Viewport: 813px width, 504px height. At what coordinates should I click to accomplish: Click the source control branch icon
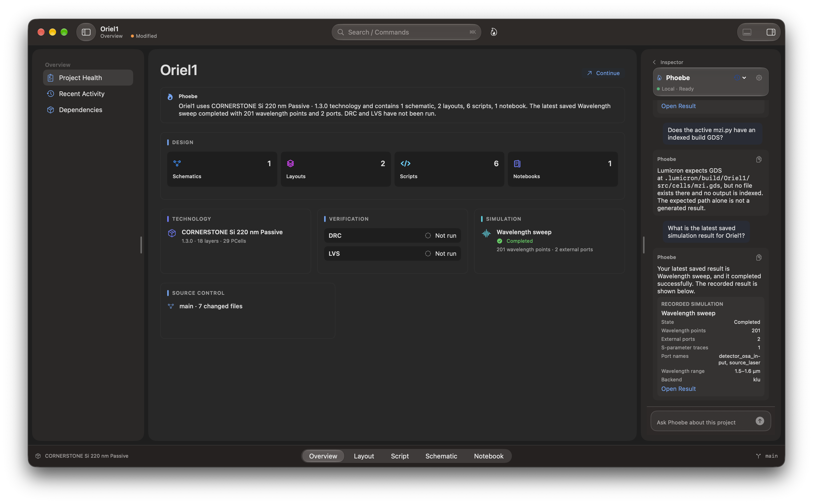tap(171, 306)
